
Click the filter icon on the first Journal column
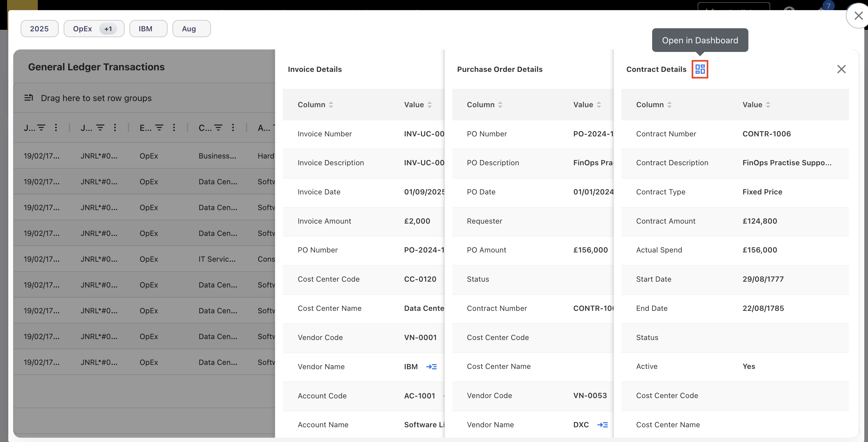pyautogui.click(x=41, y=127)
